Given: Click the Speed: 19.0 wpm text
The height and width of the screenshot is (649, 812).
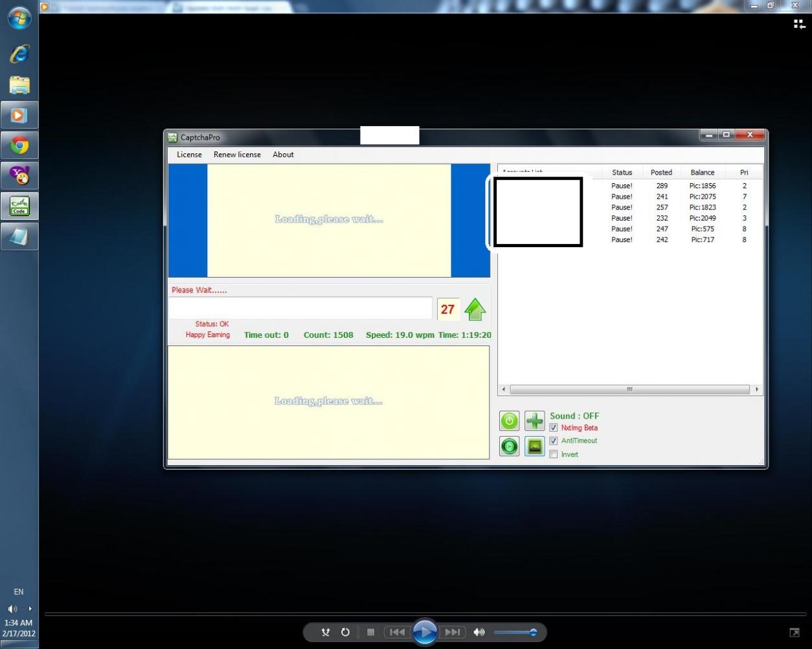Looking at the screenshot, I should (x=400, y=335).
